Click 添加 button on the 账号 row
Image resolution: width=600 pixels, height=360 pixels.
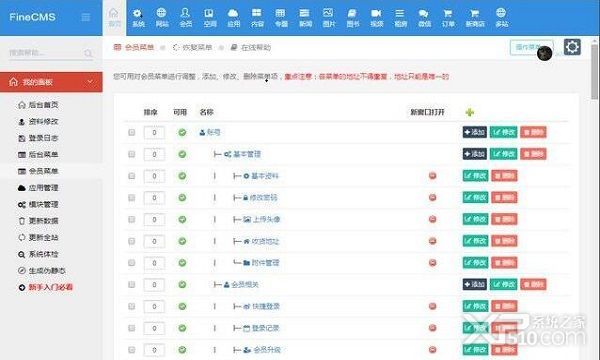pyautogui.click(x=474, y=132)
